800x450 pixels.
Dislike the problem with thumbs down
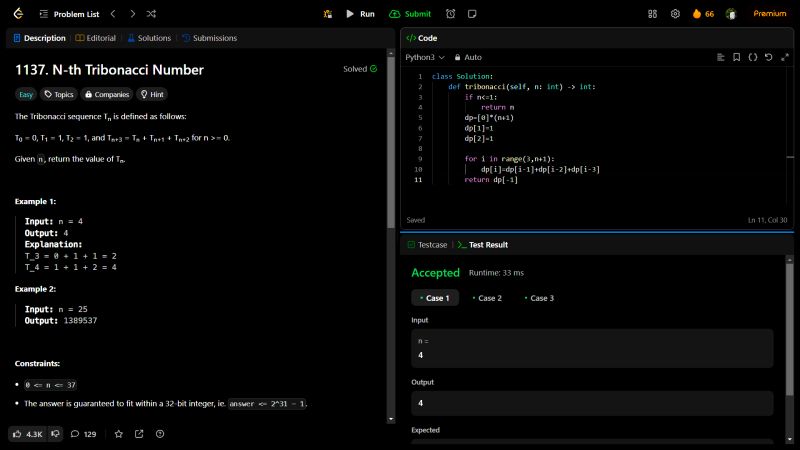tap(56, 434)
